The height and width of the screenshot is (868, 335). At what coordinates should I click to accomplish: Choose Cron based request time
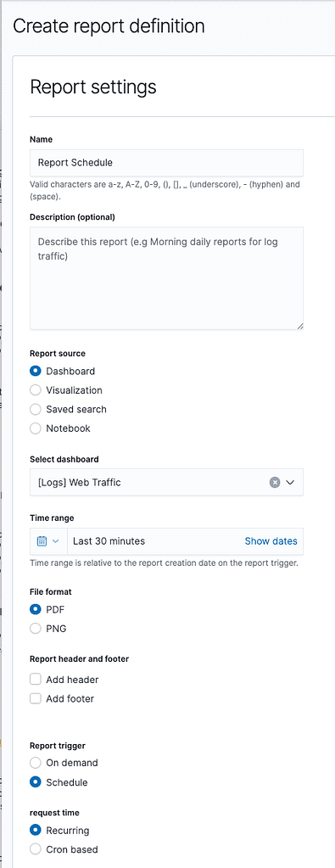[36, 848]
